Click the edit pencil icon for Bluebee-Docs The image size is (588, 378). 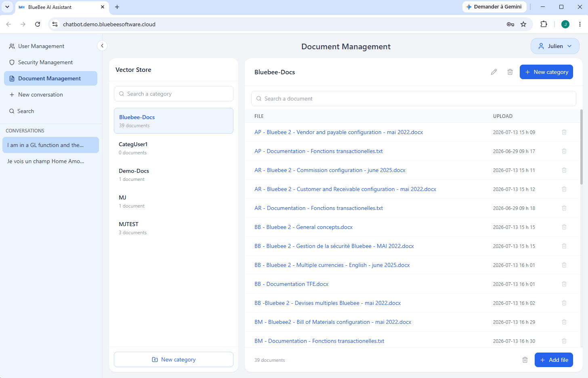[x=494, y=72]
